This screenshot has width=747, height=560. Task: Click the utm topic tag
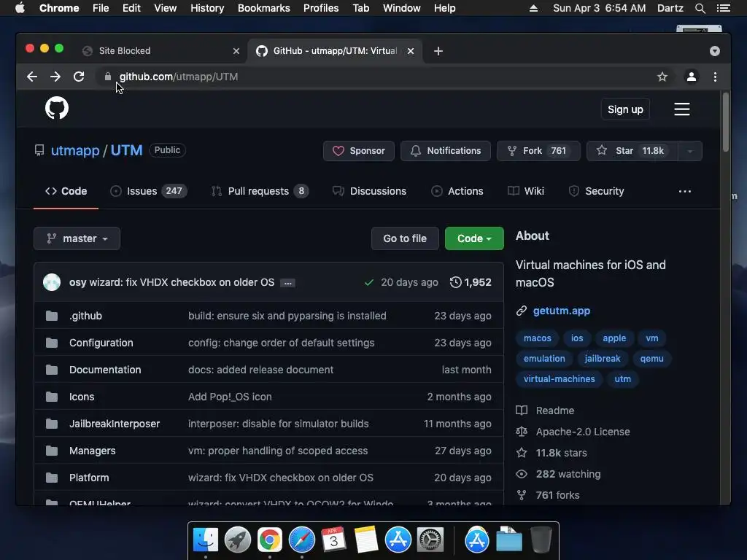(x=623, y=379)
